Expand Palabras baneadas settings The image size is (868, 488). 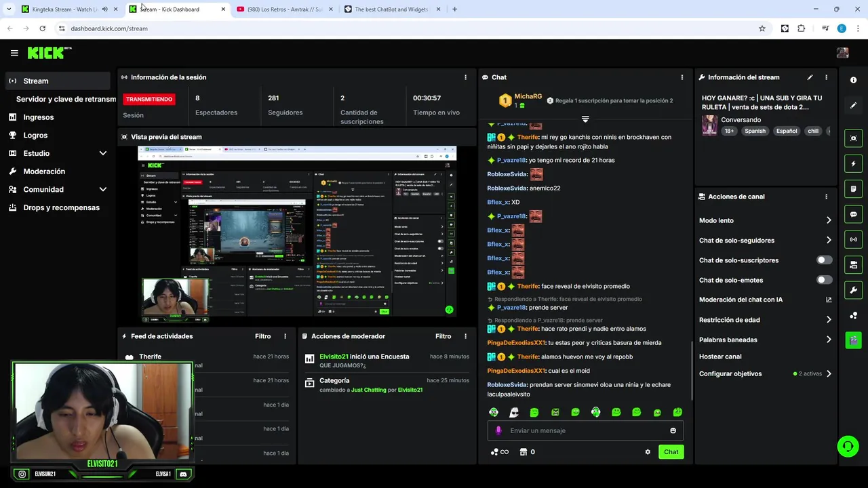[x=829, y=340]
